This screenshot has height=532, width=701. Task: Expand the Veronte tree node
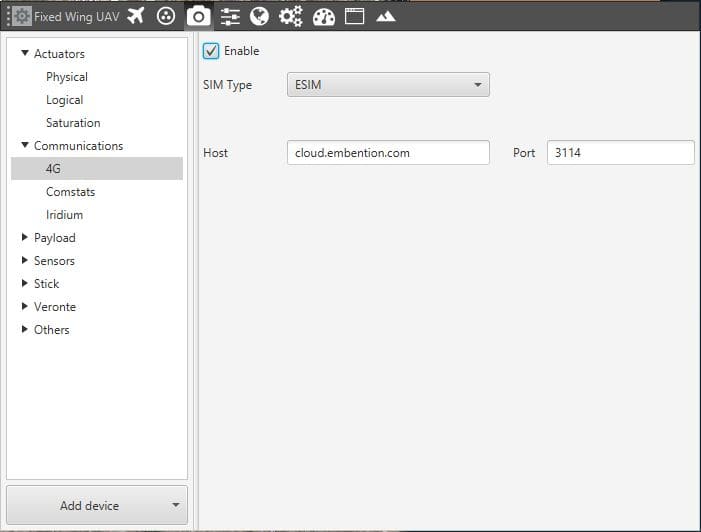25,306
